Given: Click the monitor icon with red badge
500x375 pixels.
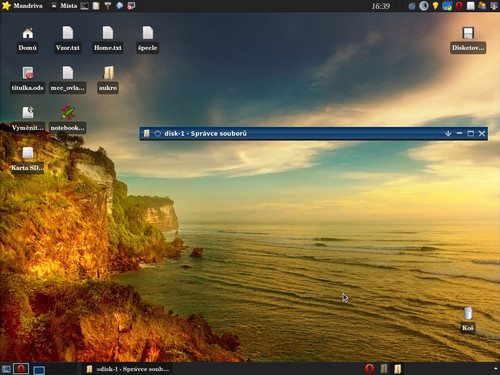Looking at the screenshot, I should (x=131, y=6).
